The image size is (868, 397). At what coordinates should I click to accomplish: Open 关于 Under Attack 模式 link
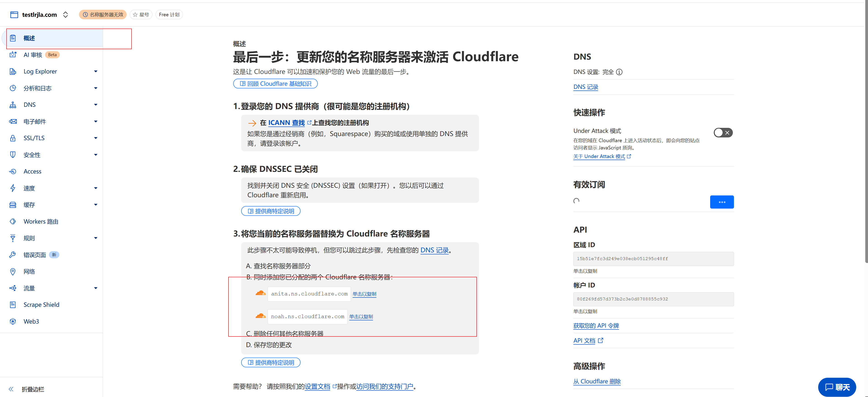(602, 156)
